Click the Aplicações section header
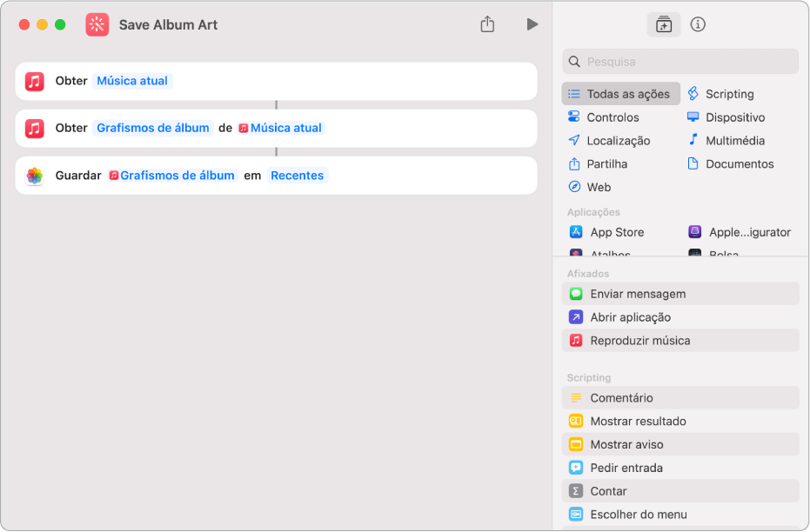 tap(593, 212)
